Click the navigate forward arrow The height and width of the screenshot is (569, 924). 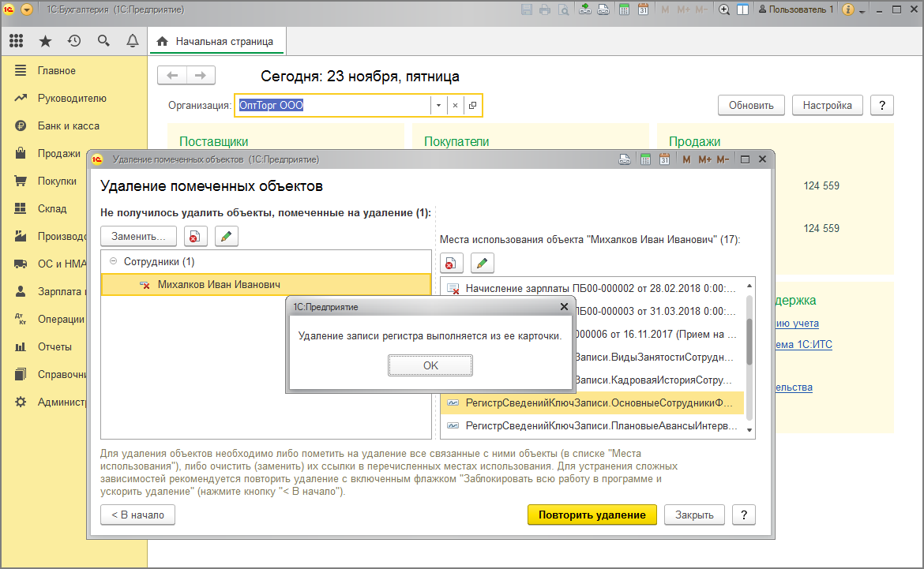click(x=201, y=76)
